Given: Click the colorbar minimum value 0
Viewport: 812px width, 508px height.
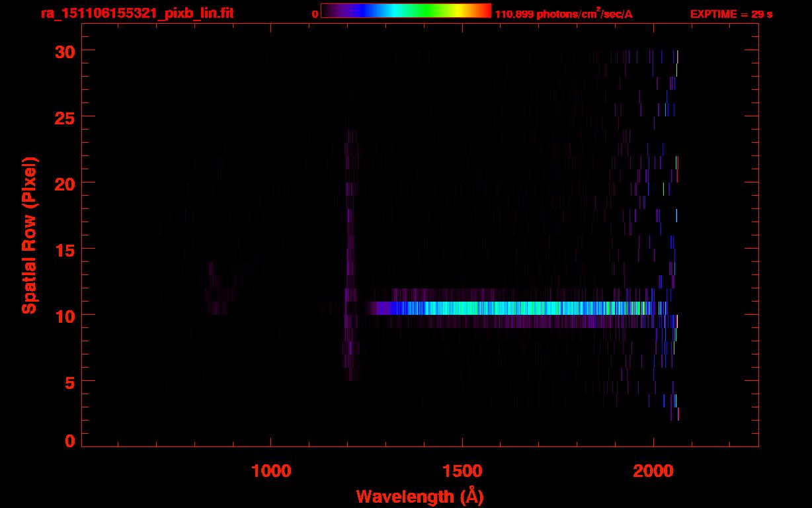Looking at the screenshot, I should click(x=315, y=14).
